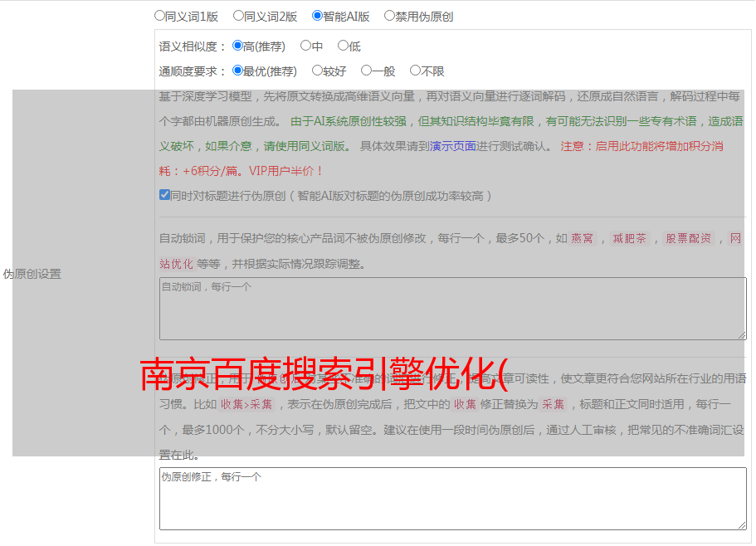
Task: Choose the 智能AI版 radio button
Action: coord(317,16)
